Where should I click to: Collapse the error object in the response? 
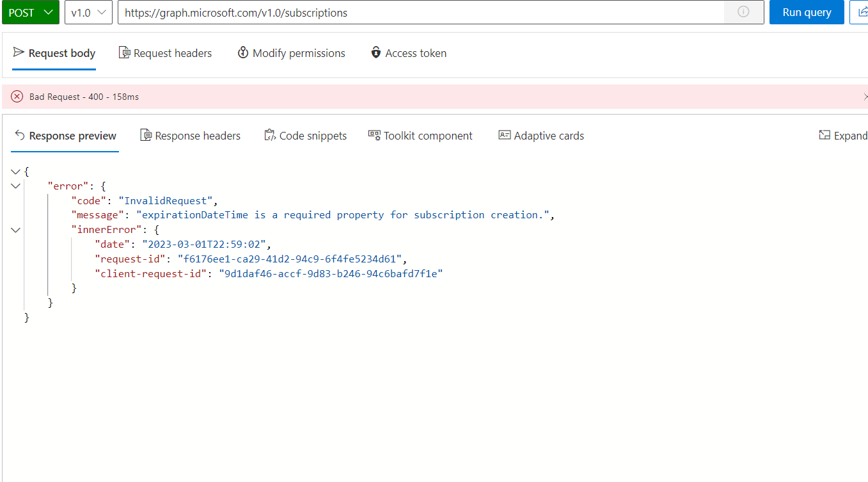click(15, 186)
